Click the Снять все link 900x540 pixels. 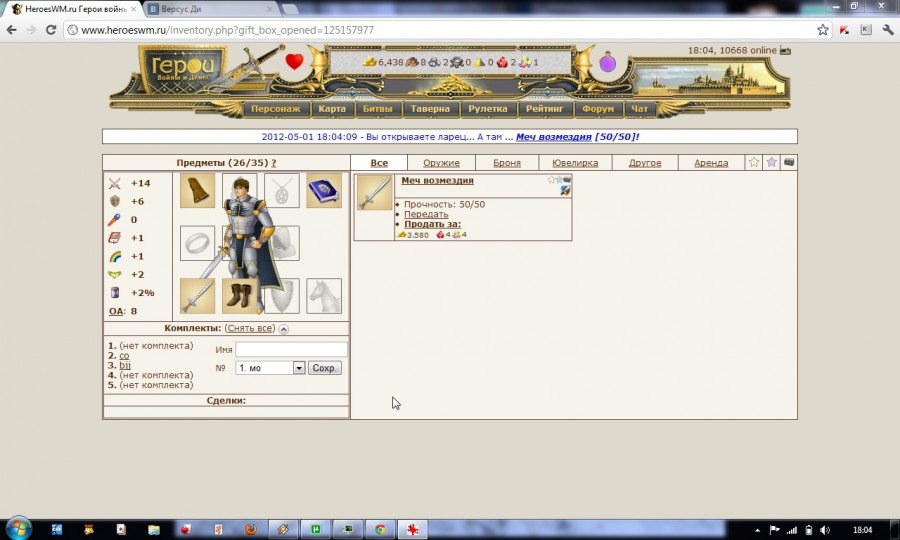pos(250,328)
